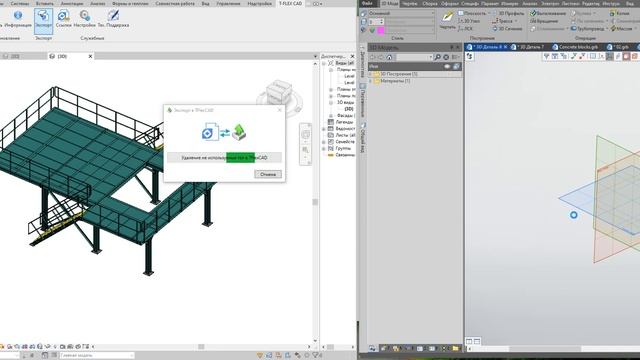Switch to the Concrete blocks.grb document tab
The width and height of the screenshot is (640, 360).
coord(574,47)
